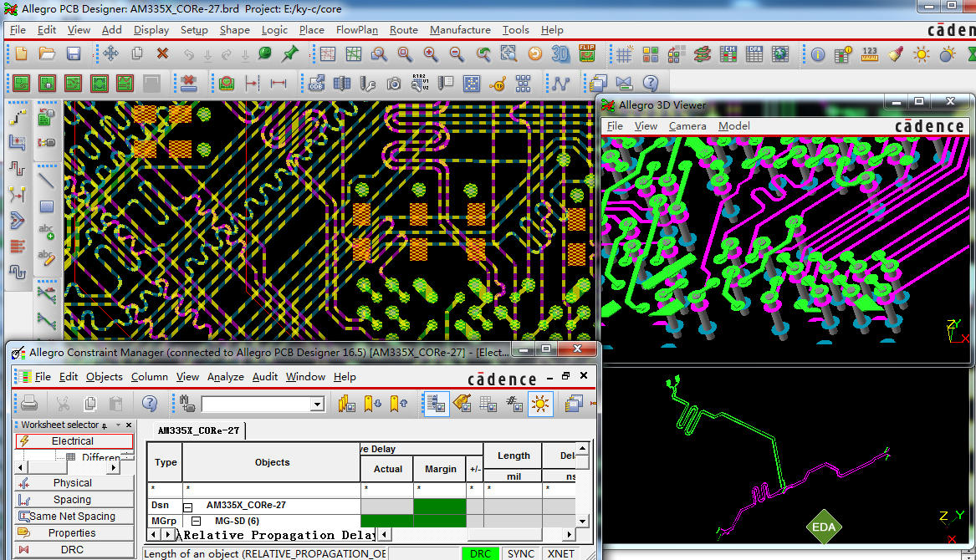
Task: Open the filter combo box dropdown arrow
Action: pos(317,404)
